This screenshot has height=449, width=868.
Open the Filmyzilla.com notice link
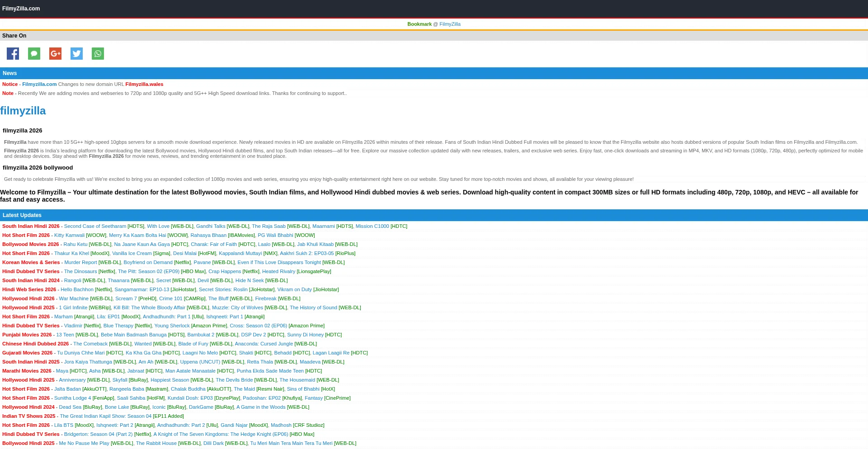pyautogui.click(x=39, y=84)
